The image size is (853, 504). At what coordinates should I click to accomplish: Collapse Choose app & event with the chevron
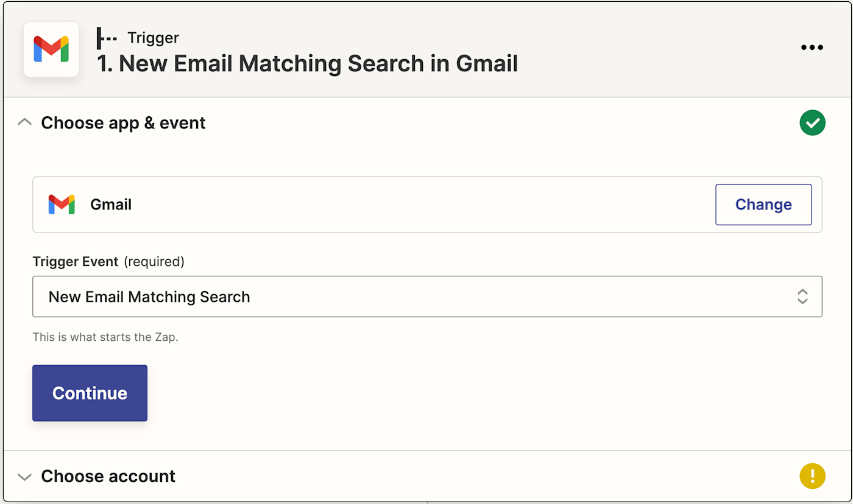pyautogui.click(x=24, y=123)
